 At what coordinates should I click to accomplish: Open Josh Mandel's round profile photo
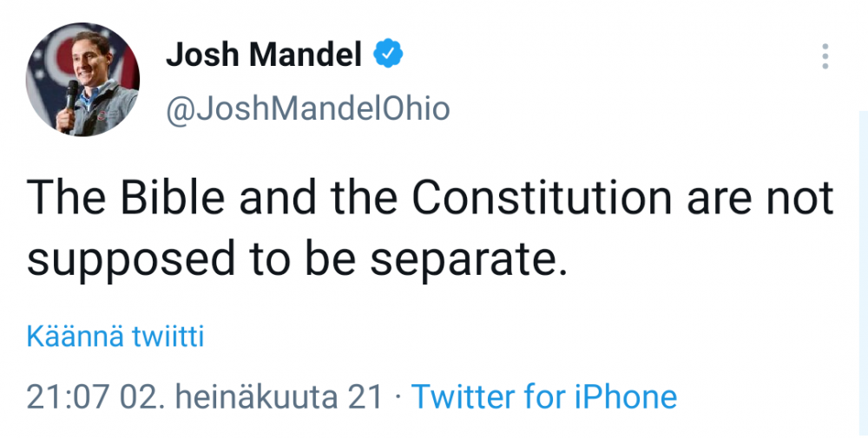click(x=83, y=80)
